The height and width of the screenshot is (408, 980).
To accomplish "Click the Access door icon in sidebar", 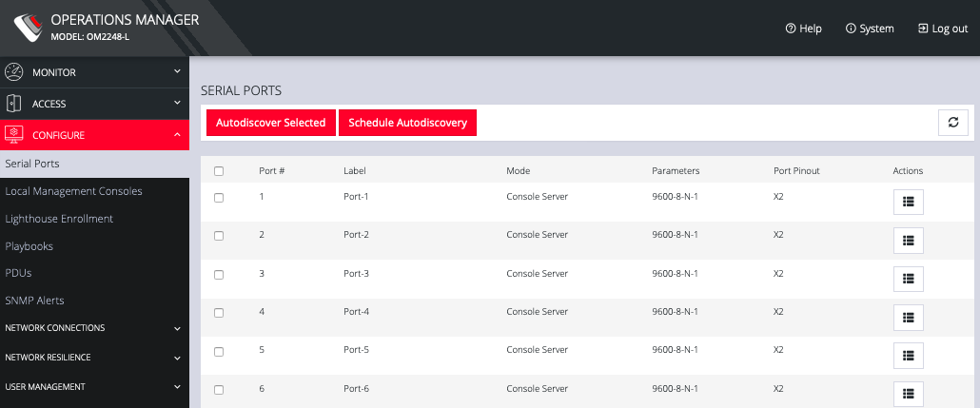I will pyautogui.click(x=14, y=104).
